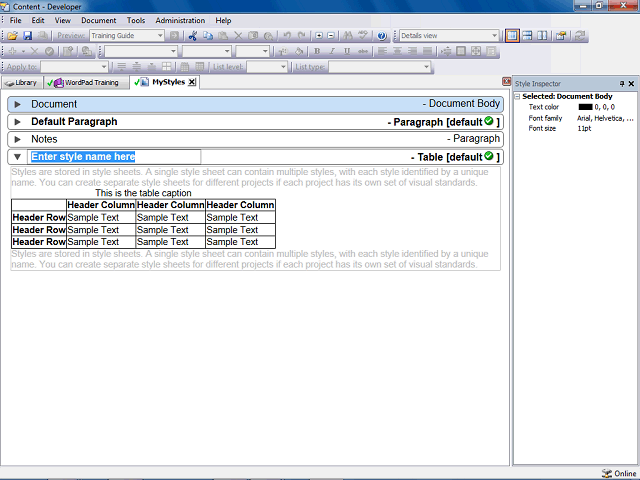Toggle strikethrough formatting
The image size is (640, 480).
click(362, 51)
